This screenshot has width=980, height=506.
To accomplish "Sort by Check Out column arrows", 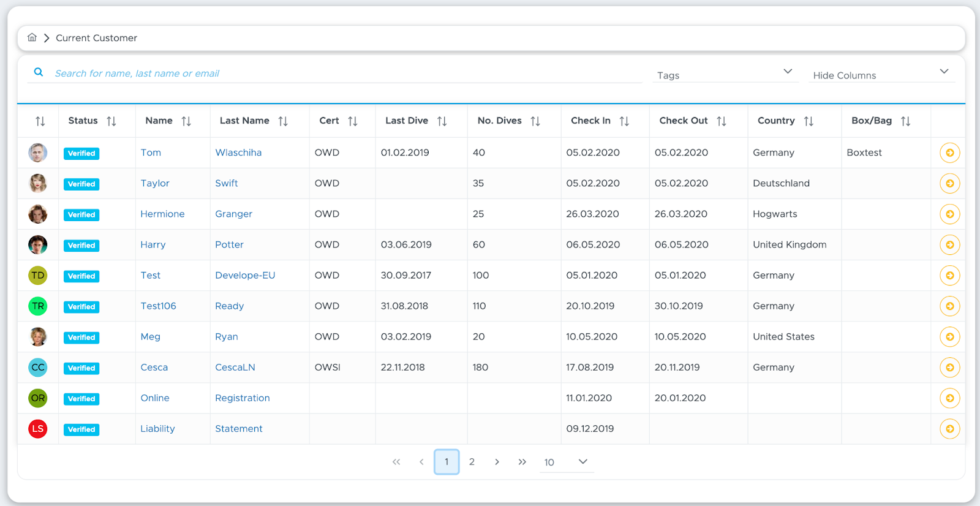I will click(x=722, y=121).
